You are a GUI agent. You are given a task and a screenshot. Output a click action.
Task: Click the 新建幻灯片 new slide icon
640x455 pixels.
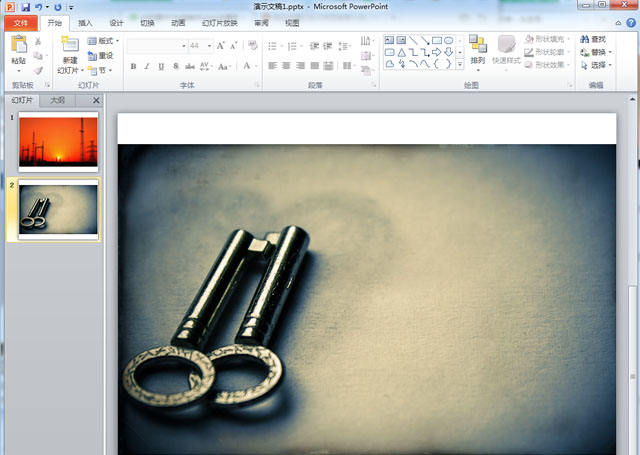click(70, 45)
